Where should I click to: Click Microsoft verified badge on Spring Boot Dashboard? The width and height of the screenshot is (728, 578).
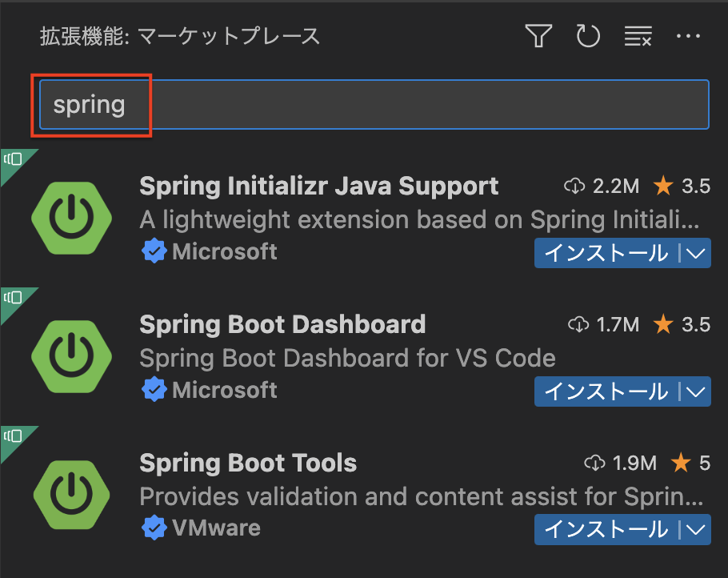(154, 390)
